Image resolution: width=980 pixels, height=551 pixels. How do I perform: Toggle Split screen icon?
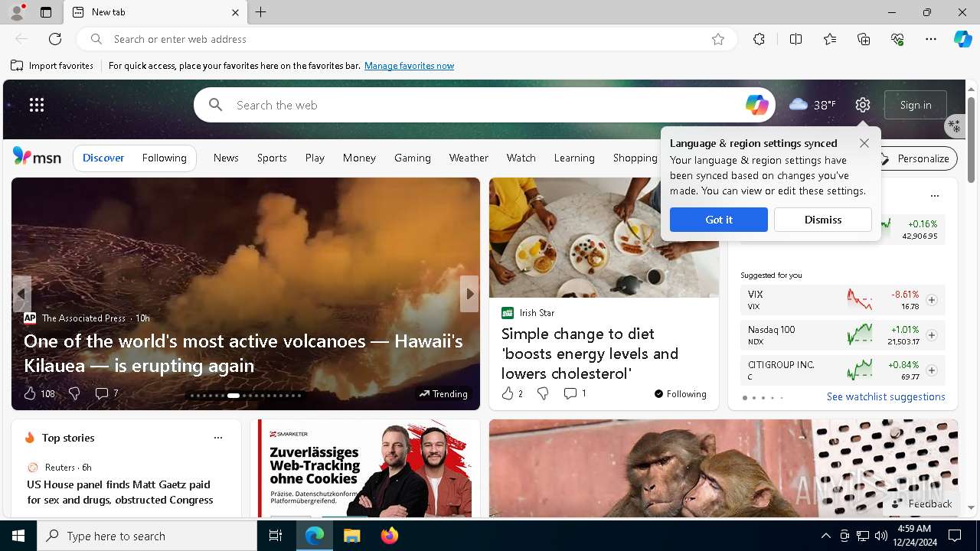tap(795, 39)
